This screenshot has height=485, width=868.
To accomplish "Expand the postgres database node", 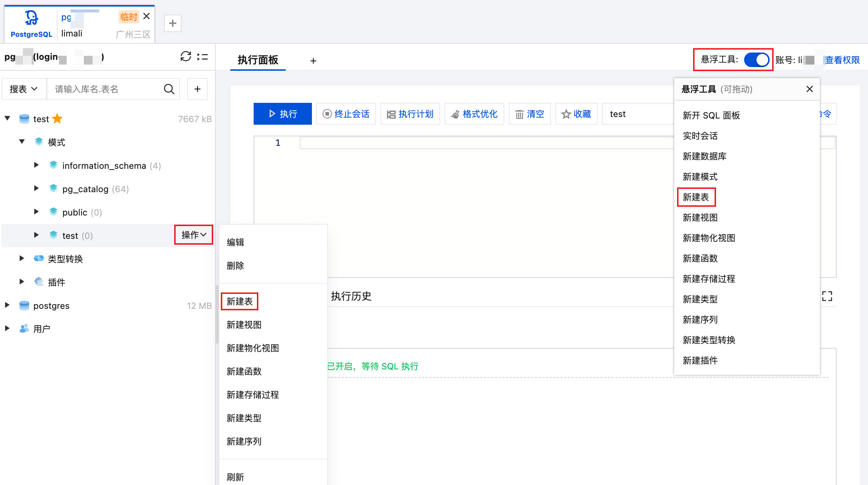I will [7, 305].
